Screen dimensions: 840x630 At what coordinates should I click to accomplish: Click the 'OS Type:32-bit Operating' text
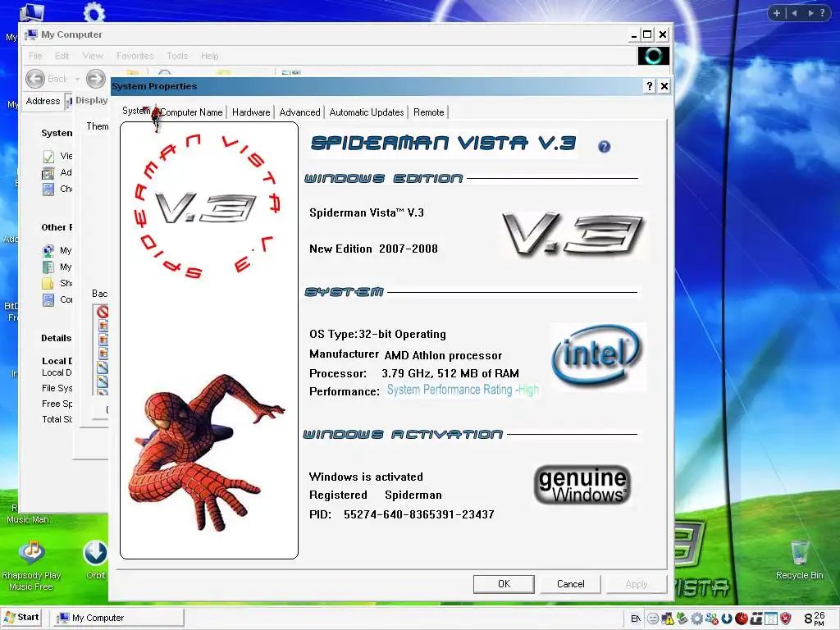click(377, 335)
